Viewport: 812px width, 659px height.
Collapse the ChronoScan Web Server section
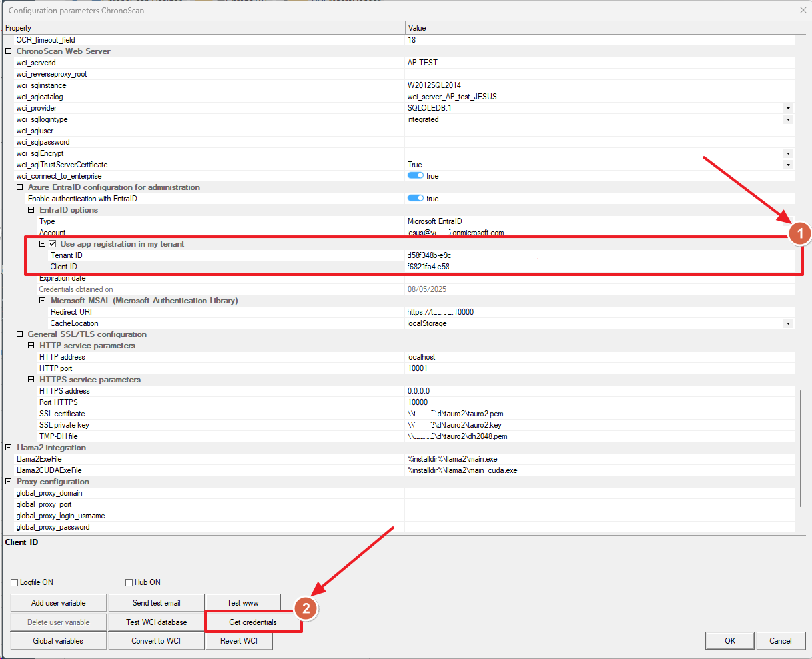tap(9, 51)
